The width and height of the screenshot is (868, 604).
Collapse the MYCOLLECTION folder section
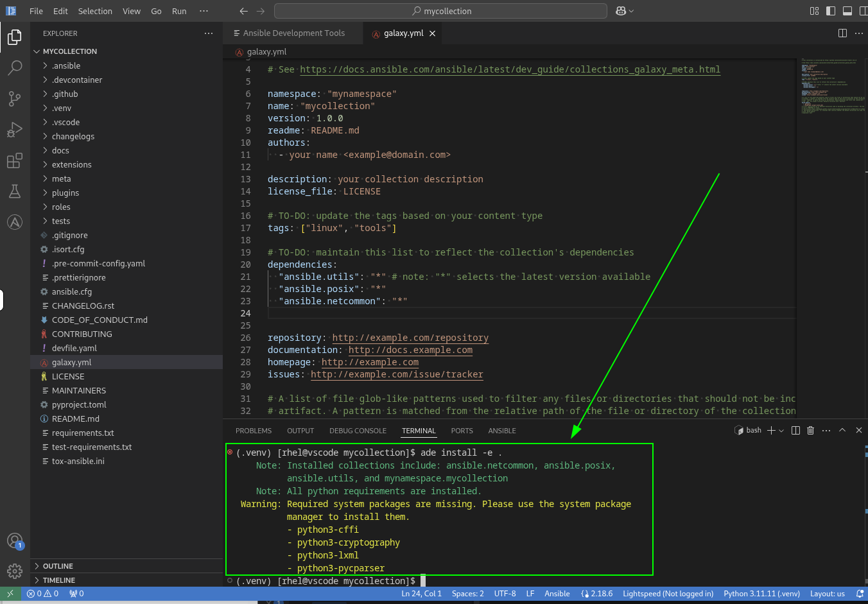[69, 51]
